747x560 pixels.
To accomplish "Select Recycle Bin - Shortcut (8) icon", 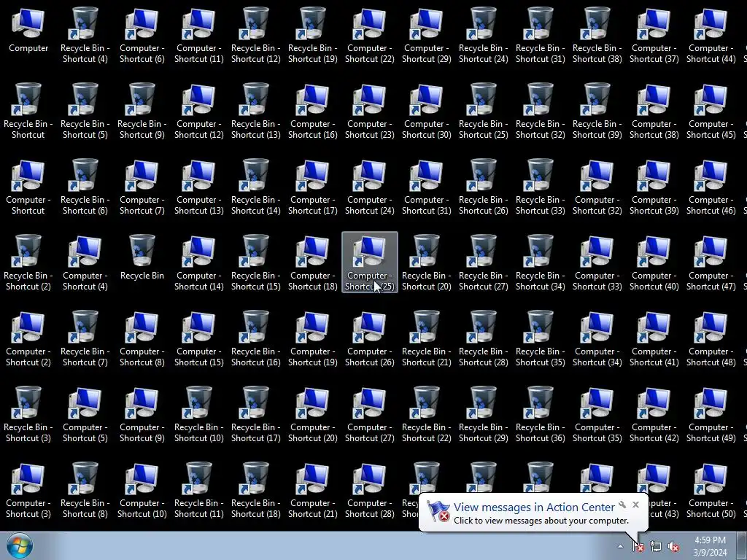I will pos(85,491).
